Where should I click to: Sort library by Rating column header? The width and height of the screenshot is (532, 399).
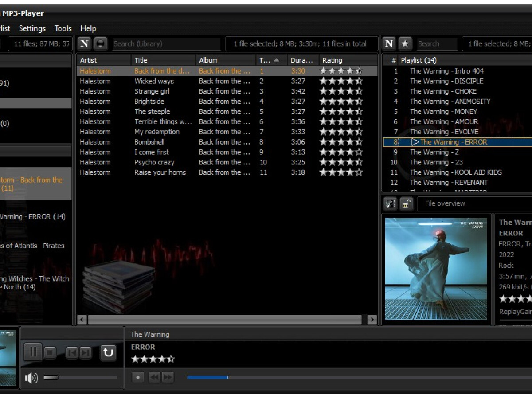tap(348, 60)
